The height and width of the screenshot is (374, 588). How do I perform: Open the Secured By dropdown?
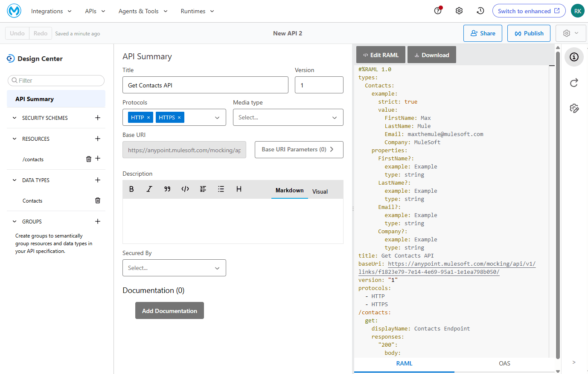point(174,268)
